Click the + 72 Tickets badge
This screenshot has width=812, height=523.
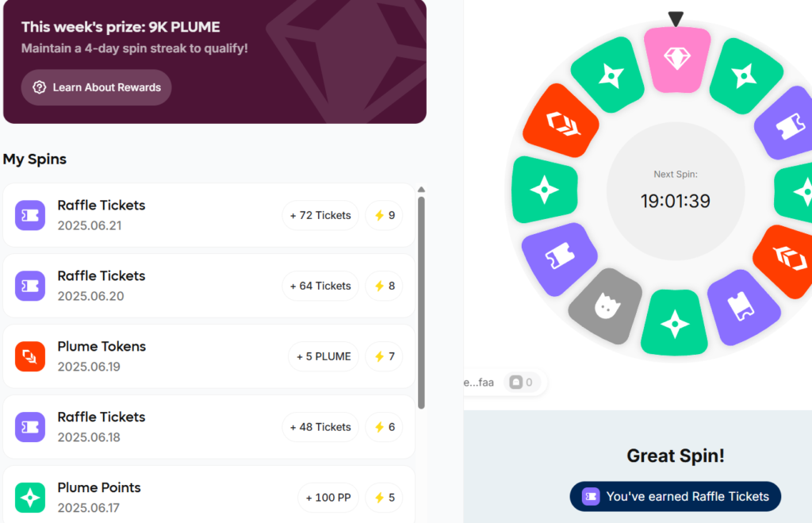tap(320, 215)
